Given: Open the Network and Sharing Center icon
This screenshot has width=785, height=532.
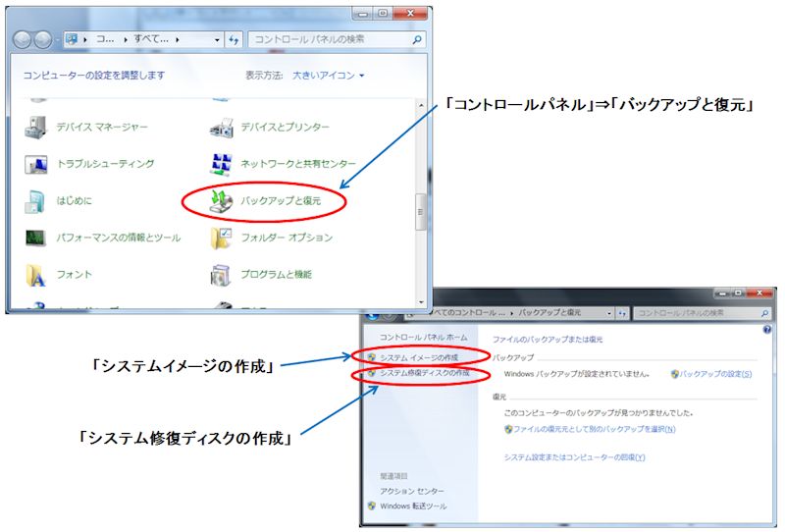Looking at the screenshot, I should click(221, 164).
